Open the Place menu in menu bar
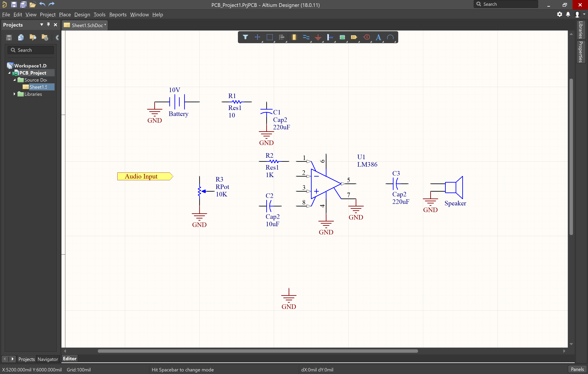Viewport: 588px width, 374px height. tap(64, 15)
